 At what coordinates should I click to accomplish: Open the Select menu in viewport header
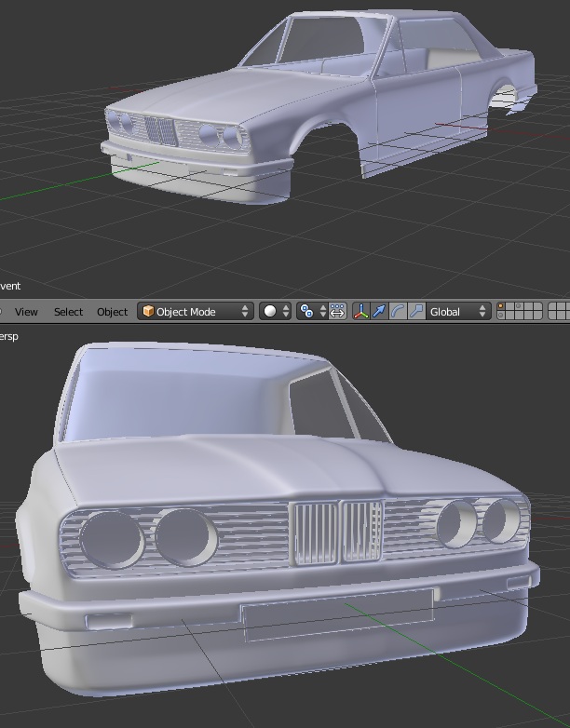[68, 312]
